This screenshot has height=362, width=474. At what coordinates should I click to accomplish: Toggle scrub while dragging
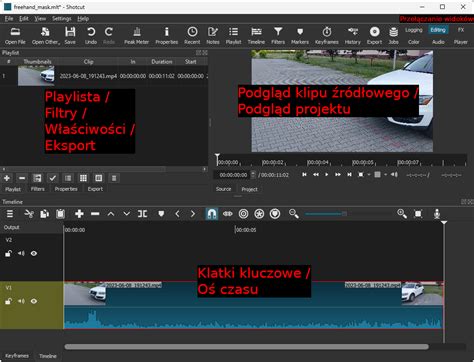(x=228, y=214)
